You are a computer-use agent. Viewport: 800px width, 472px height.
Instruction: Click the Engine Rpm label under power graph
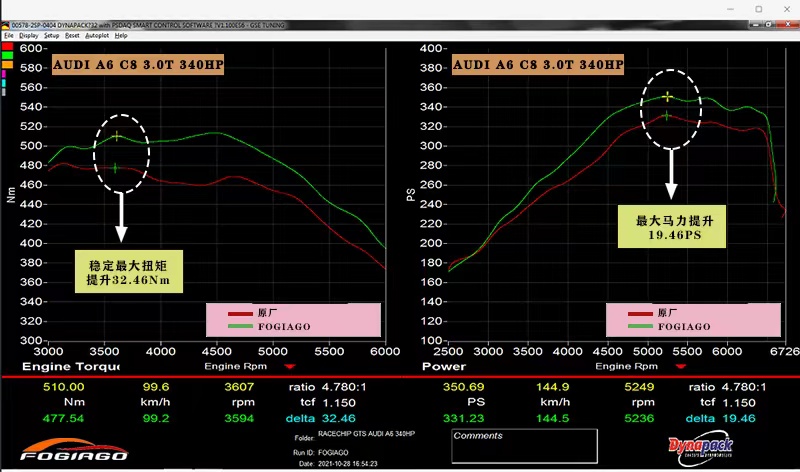click(x=626, y=366)
